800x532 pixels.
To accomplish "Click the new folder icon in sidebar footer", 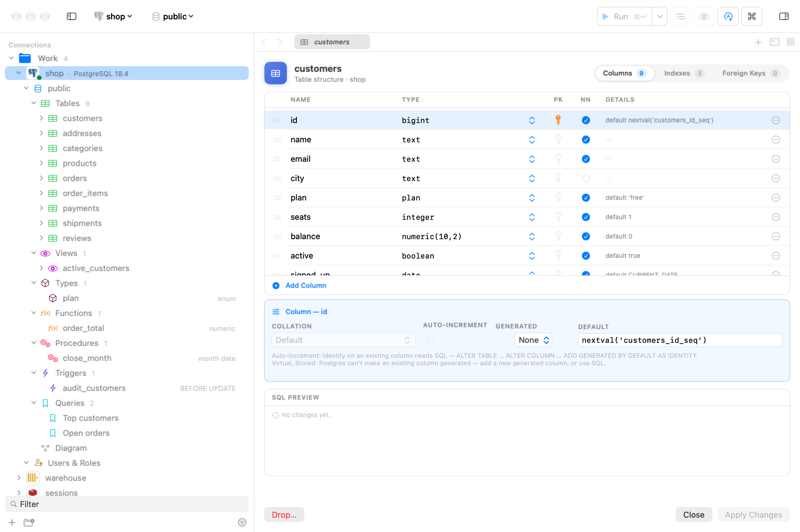I will coord(29,522).
